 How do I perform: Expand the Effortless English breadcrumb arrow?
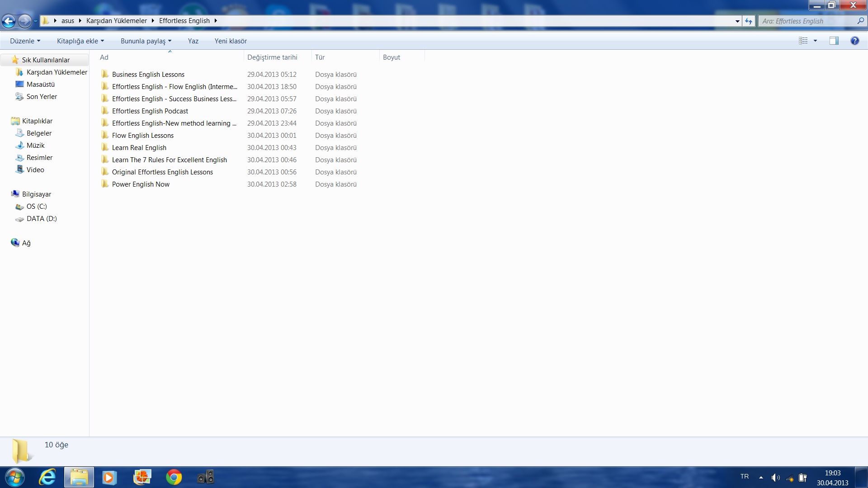[x=216, y=21]
